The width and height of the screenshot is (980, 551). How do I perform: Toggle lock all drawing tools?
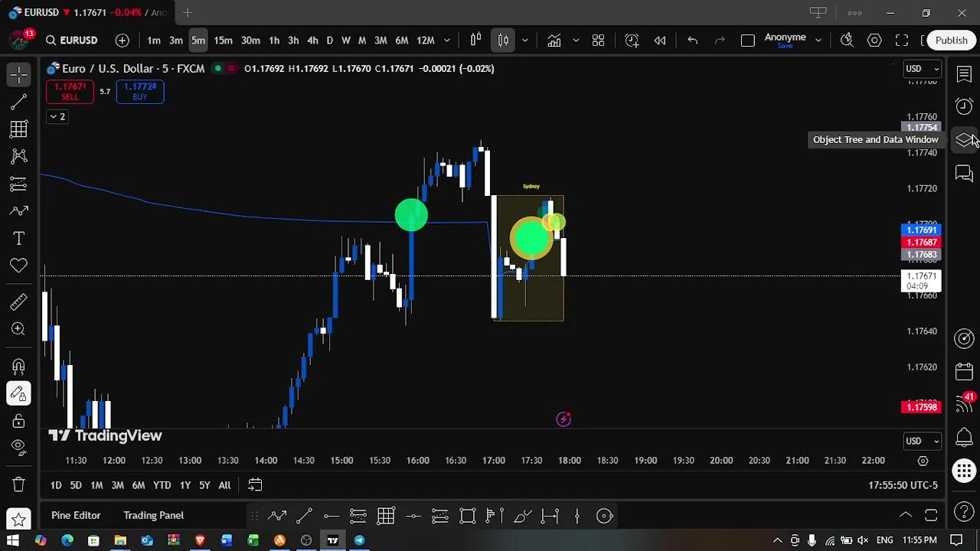(x=19, y=421)
